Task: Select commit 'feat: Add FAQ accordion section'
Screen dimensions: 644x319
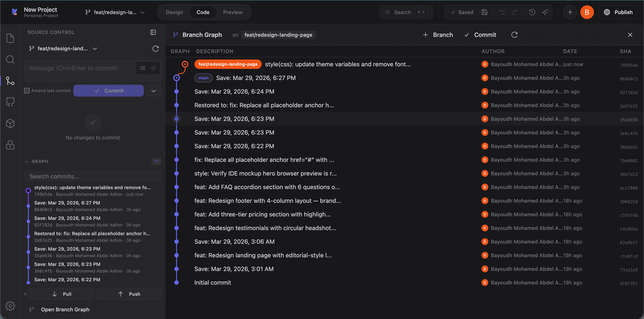Action: [404, 187]
